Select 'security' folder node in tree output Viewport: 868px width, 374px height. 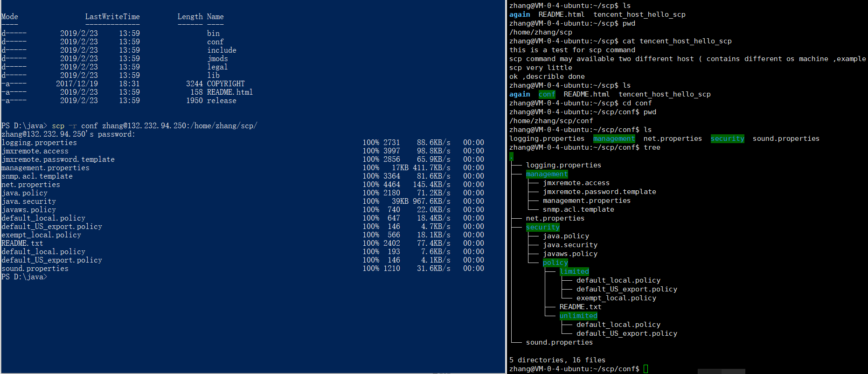542,227
